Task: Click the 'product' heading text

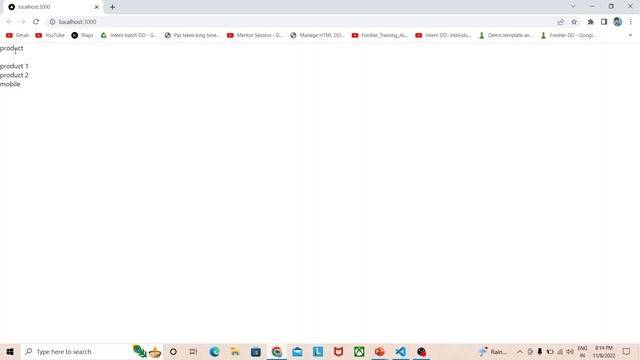Action: pos(11,48)
